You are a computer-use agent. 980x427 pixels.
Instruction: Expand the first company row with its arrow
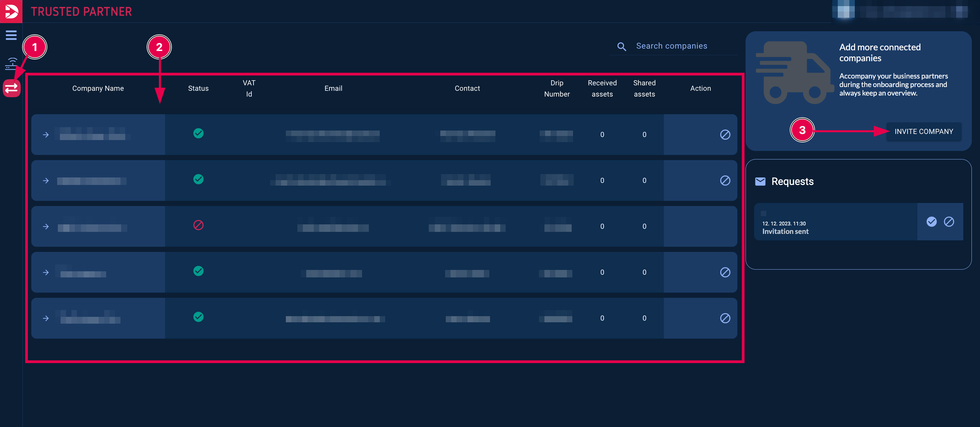46,134
